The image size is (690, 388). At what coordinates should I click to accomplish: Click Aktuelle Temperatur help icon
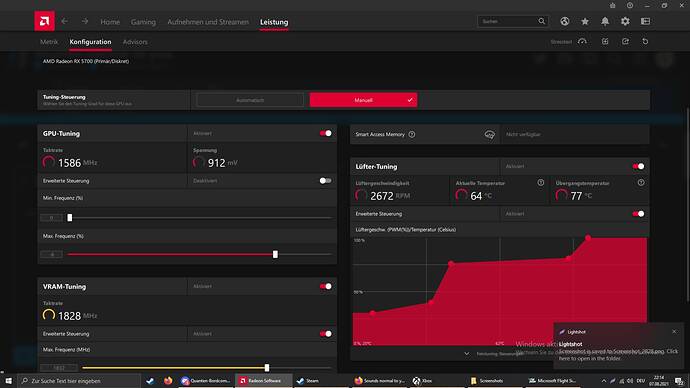coord(541,183)
